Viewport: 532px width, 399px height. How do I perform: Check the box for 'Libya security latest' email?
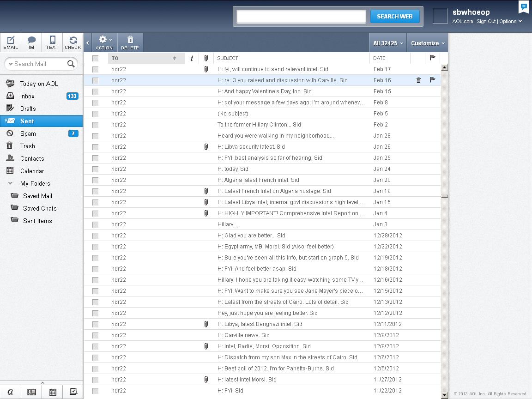click(x=95, y=147)
